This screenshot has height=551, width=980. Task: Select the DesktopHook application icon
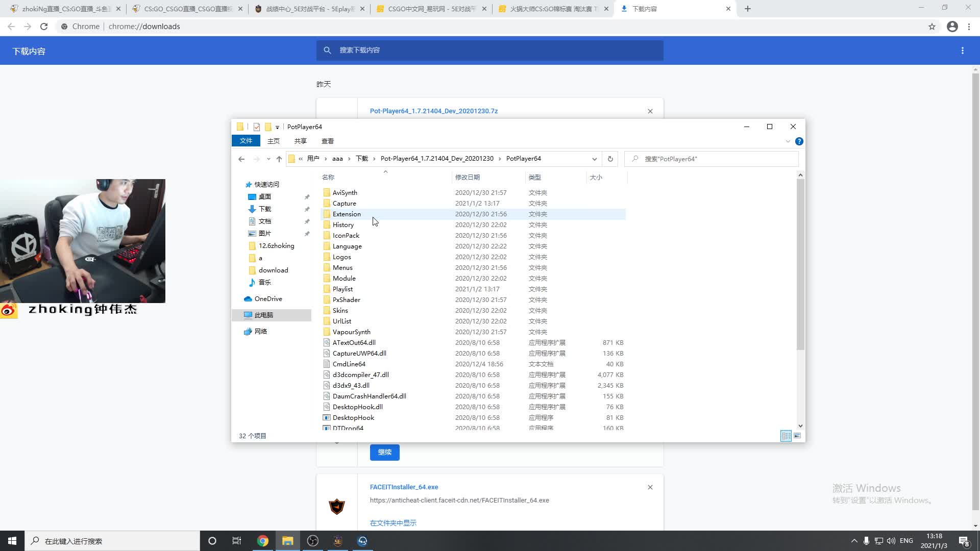click(327, 417)
